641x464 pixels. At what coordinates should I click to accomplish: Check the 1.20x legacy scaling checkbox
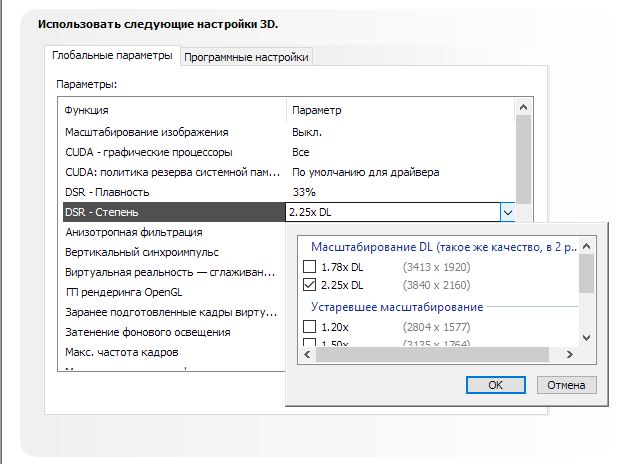(x=309, y=327)
